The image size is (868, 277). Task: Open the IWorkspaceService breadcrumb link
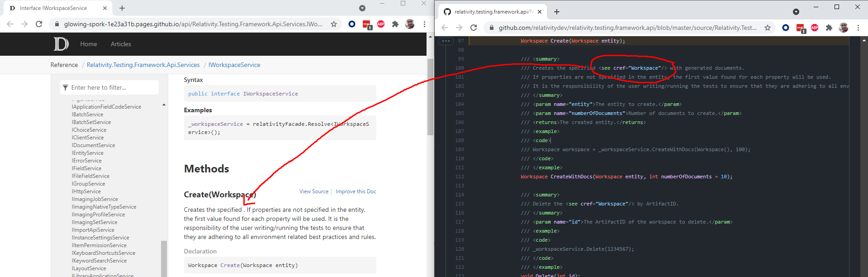pyautogui.click(x=234, y=65)
